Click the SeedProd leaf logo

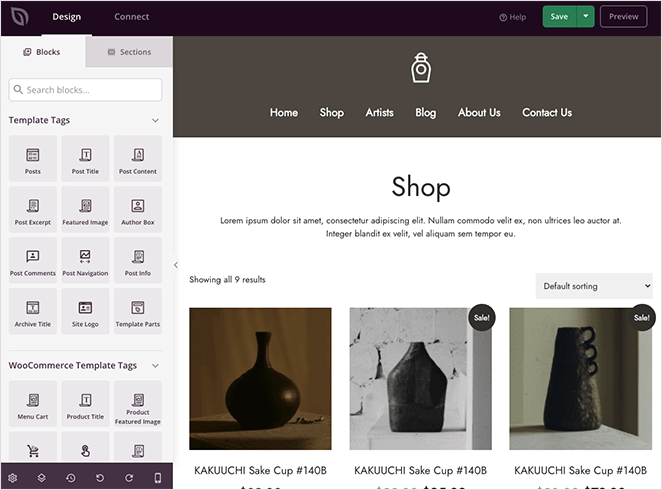click(20, 17)
